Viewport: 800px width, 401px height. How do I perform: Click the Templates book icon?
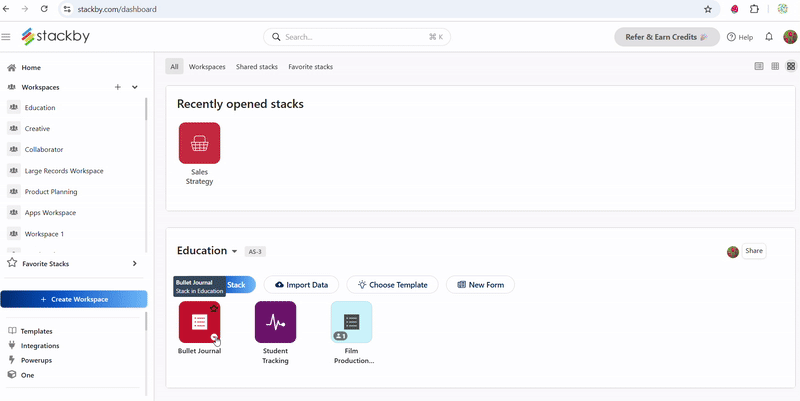[12, 331]
